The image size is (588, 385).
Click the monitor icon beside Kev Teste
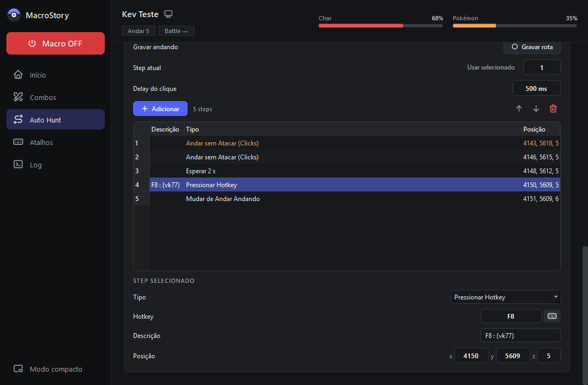click(x=168, y=14)
